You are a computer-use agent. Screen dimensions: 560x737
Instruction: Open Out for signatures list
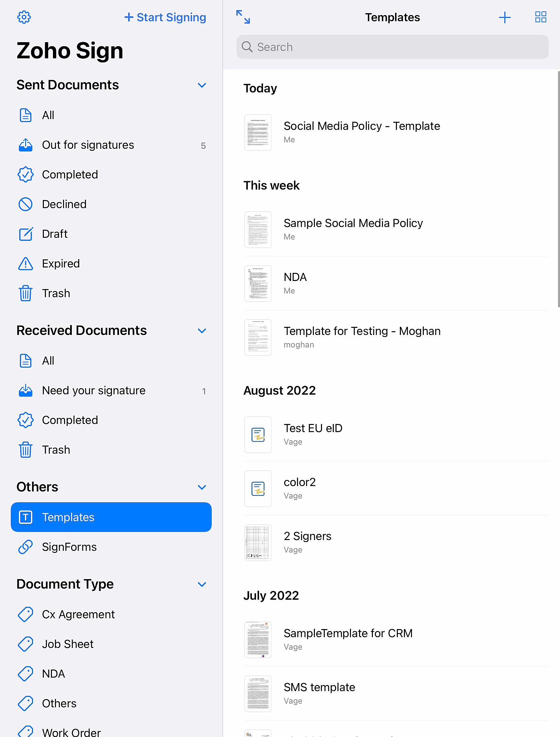click(111, 145)
